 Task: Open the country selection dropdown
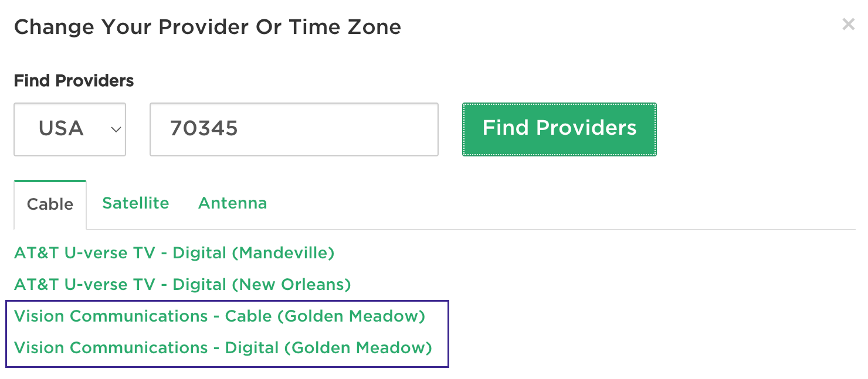pos(70,129)
